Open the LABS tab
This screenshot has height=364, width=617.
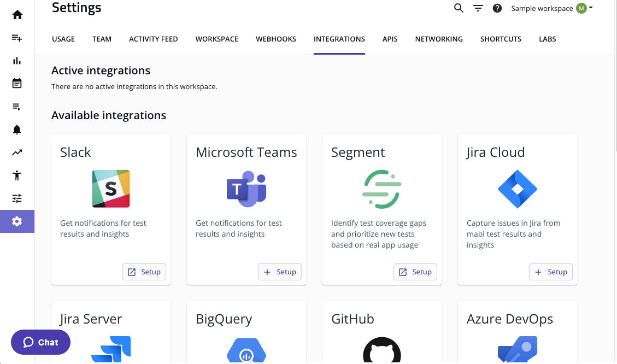548,39
